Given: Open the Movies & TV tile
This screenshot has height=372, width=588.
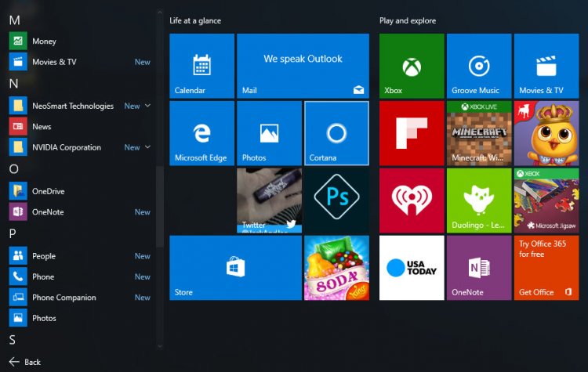Looking at the screenshot, I should coord(546,66).
